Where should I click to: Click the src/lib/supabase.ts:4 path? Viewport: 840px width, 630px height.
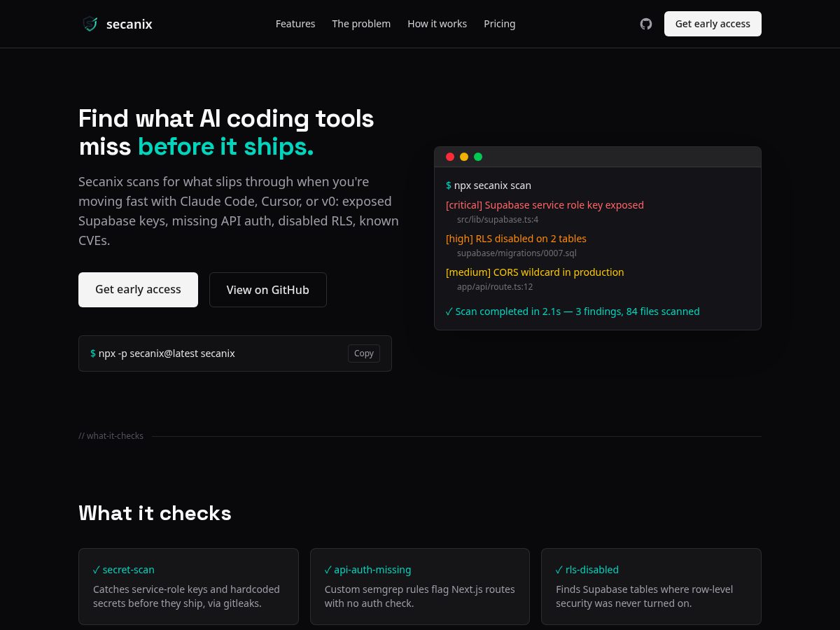(x=498, y=220)
